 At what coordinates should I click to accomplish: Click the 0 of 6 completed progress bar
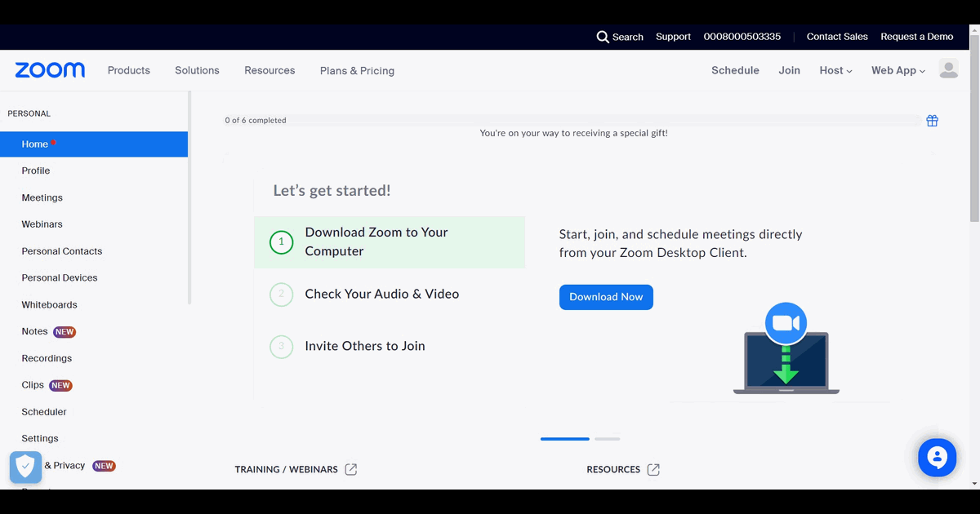[573, 121]
